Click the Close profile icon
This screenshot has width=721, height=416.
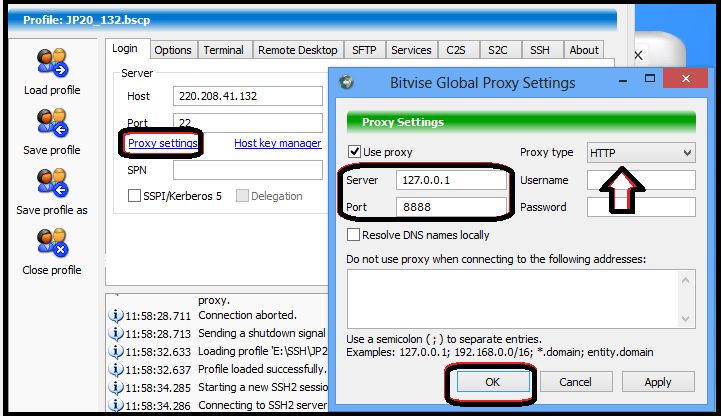pyautogui.click(x=52, y=242)
